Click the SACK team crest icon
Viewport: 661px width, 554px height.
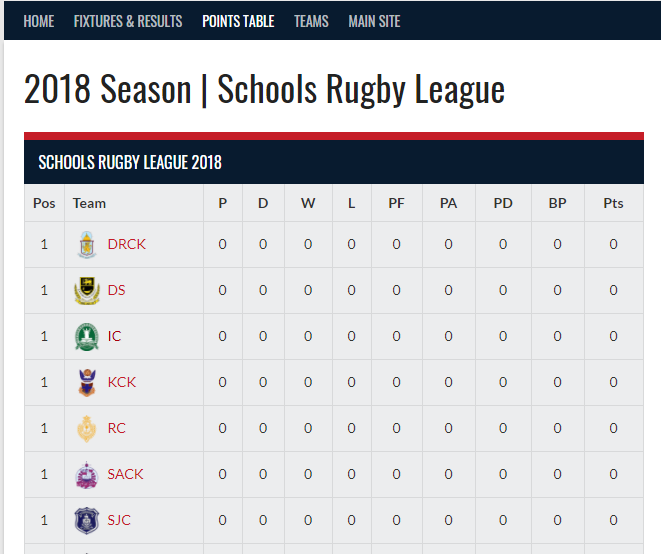(87, 475)
